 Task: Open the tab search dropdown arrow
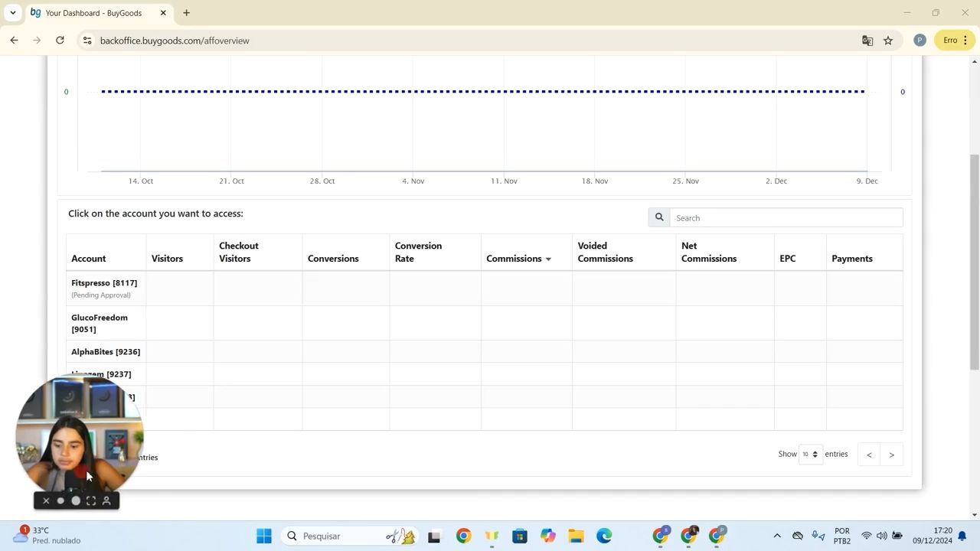click(x=13, y=12)
